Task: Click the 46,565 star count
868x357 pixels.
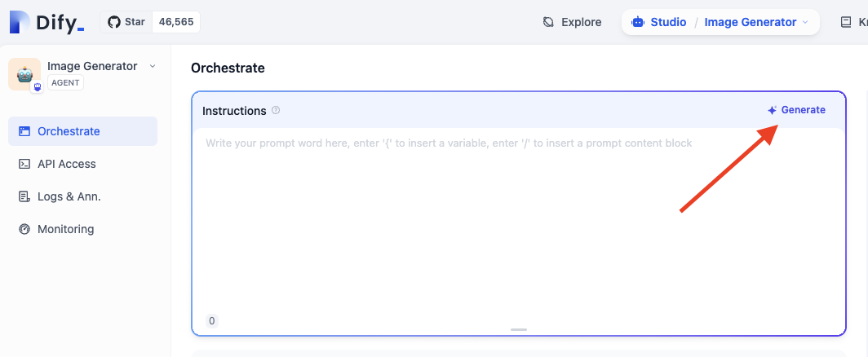Action: pyautogui.click(x=175, y=22)
